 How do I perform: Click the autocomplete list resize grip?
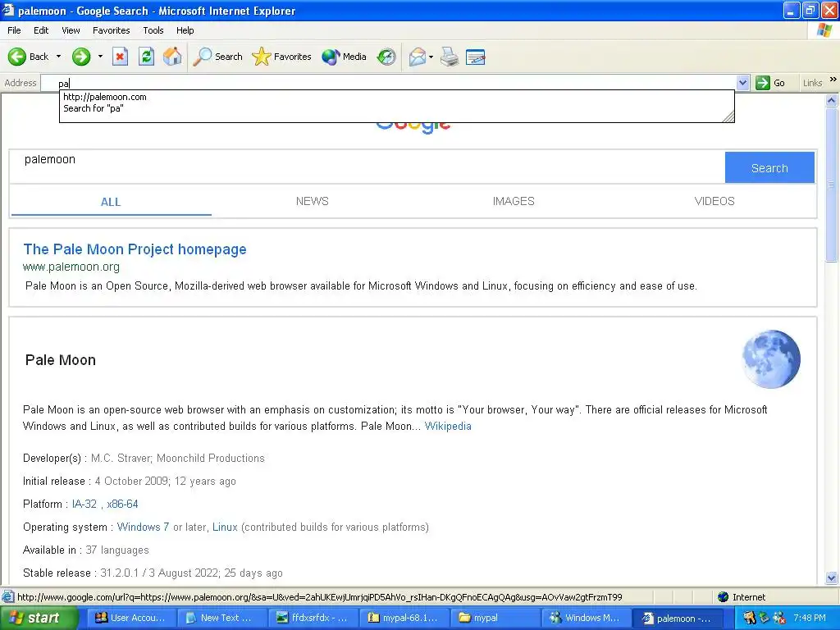click(728, 116)
